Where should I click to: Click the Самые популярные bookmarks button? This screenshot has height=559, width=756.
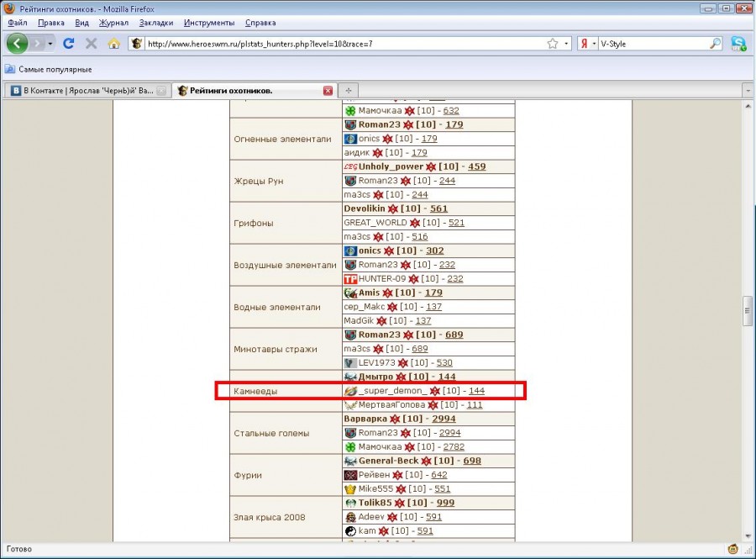point(49,69)
